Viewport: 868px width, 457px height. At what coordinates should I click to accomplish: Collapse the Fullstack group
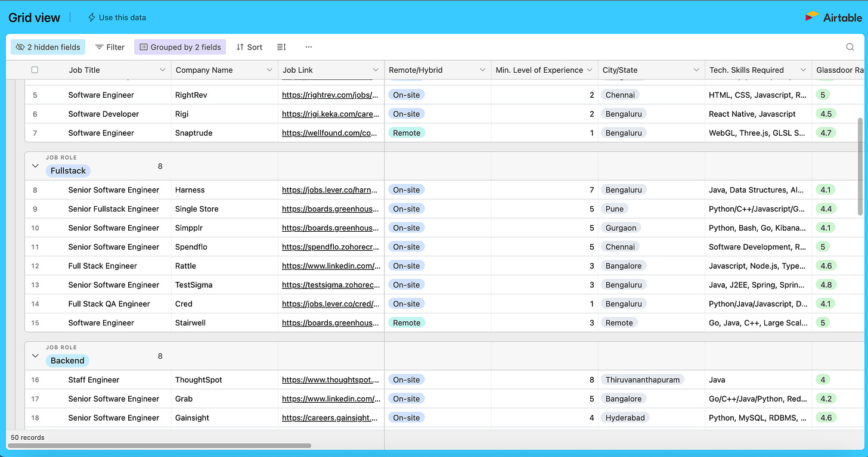coord(35,166)
